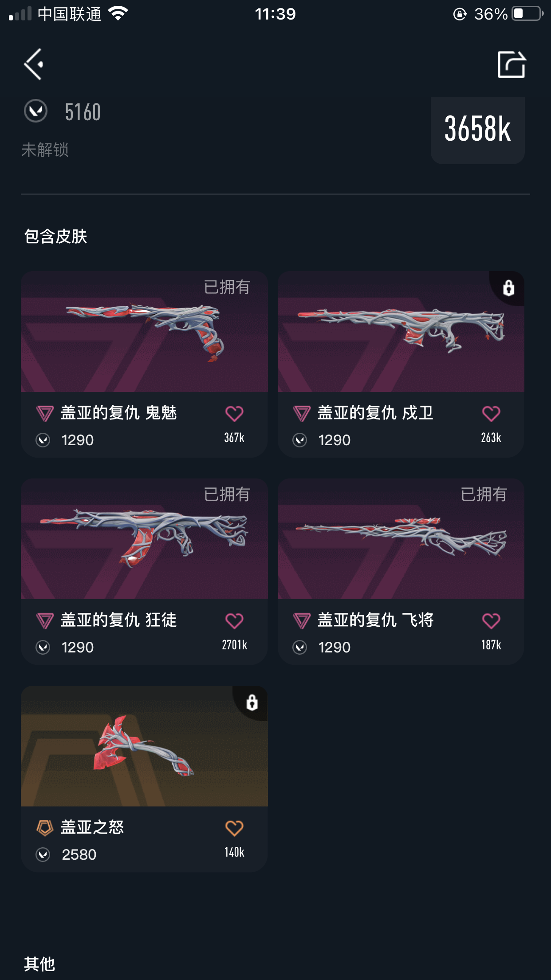
Task: Click the orange tier icon on 盖亚之怒
Action: 45,828
